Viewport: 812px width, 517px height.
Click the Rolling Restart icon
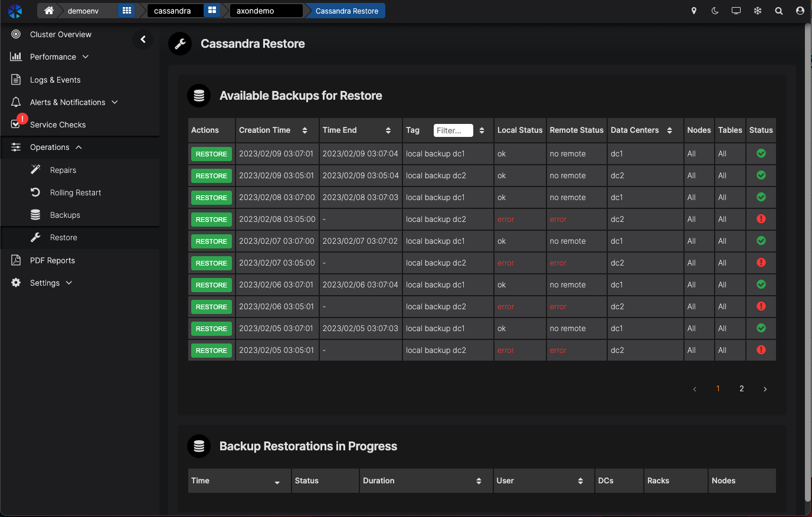tap(35, 192)
